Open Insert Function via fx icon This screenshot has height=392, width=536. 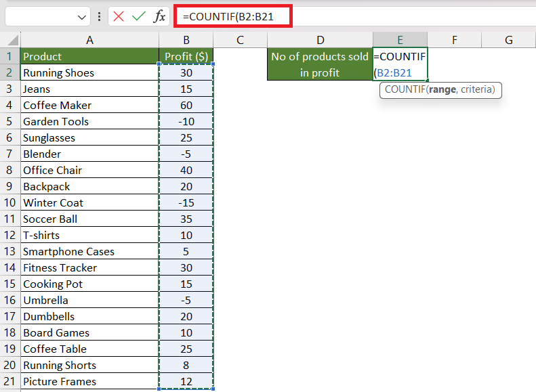point(160,16)
